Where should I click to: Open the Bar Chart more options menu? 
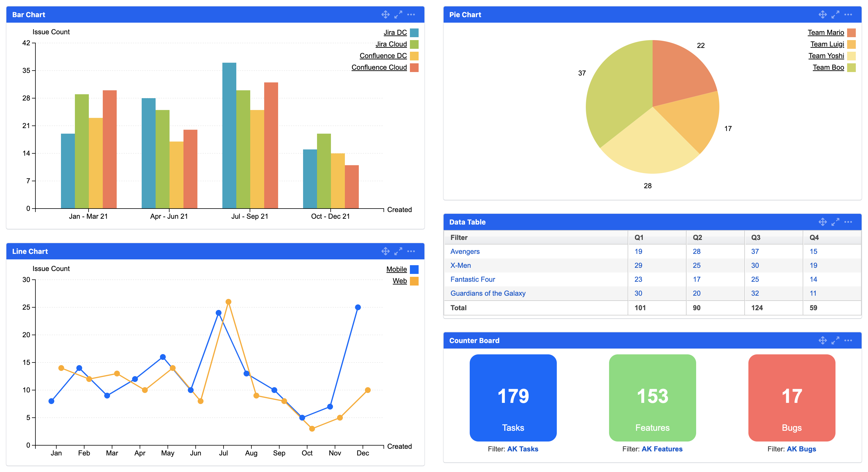[411, 15]
